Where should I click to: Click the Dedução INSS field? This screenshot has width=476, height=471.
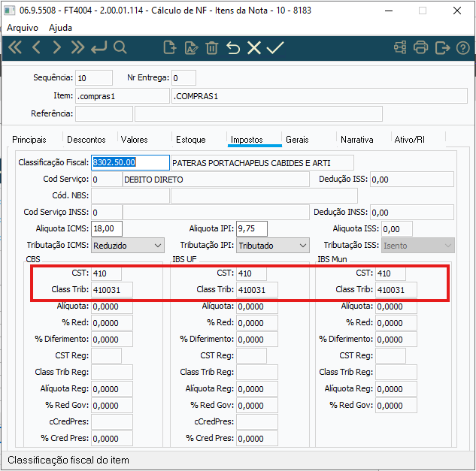[412, 212]
